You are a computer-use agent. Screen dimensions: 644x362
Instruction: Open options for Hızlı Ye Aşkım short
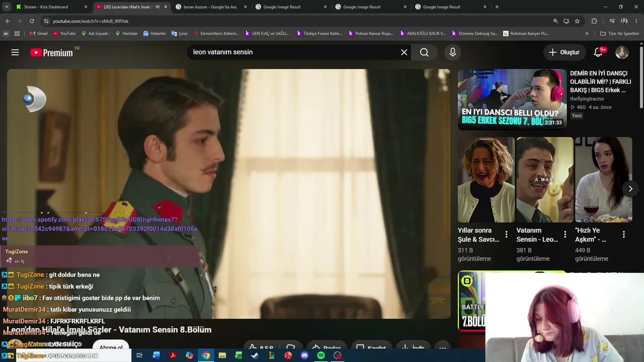point(624,235)
